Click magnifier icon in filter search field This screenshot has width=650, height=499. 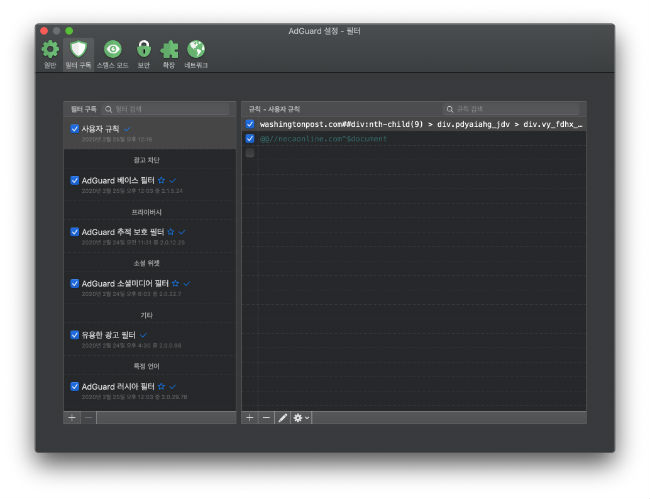coord(108,109)
